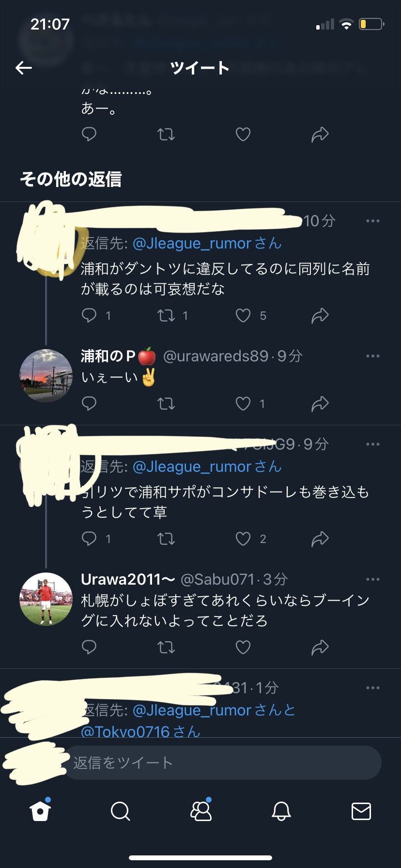Like the 札幌がしょぼすぎて tweet
401x868 pixels.
[243, 647]
